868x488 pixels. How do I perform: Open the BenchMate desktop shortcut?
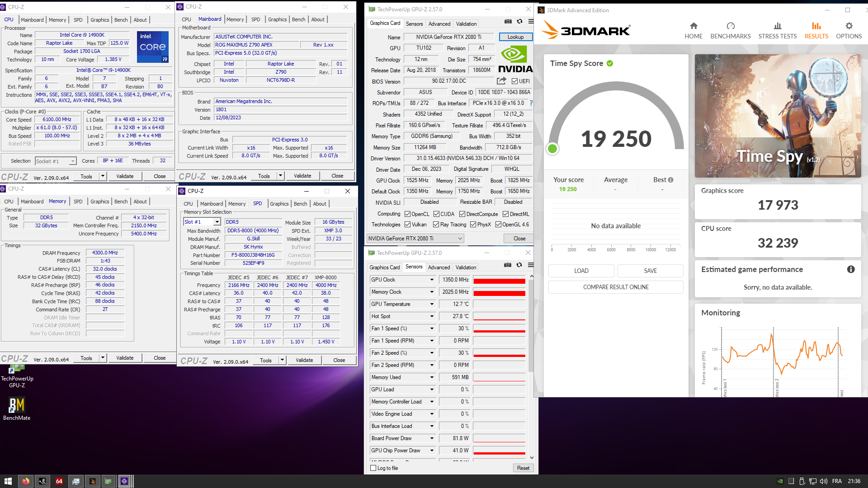pos(17,408)
